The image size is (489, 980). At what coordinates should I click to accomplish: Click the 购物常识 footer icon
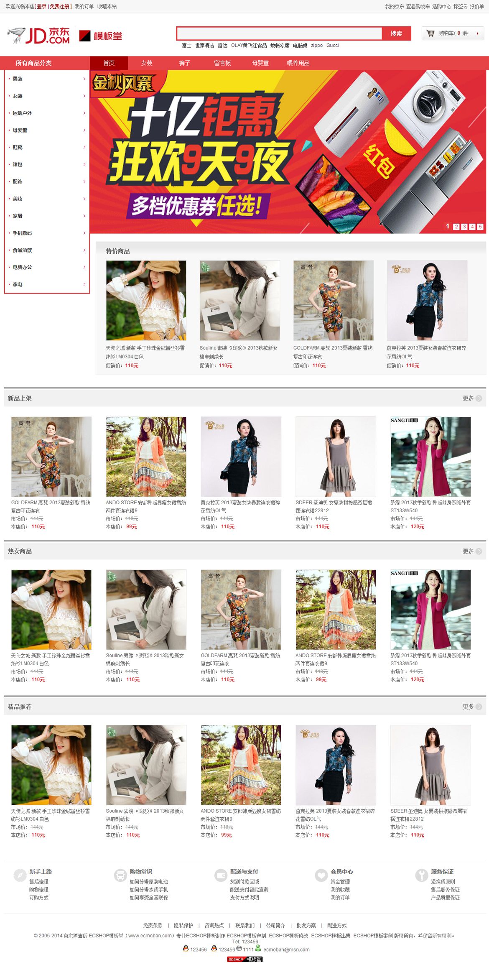click(120, 875)
